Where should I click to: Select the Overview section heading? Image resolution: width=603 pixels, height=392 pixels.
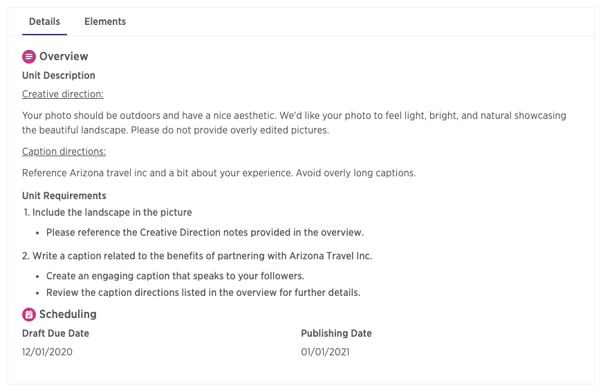tap(64, 57)
